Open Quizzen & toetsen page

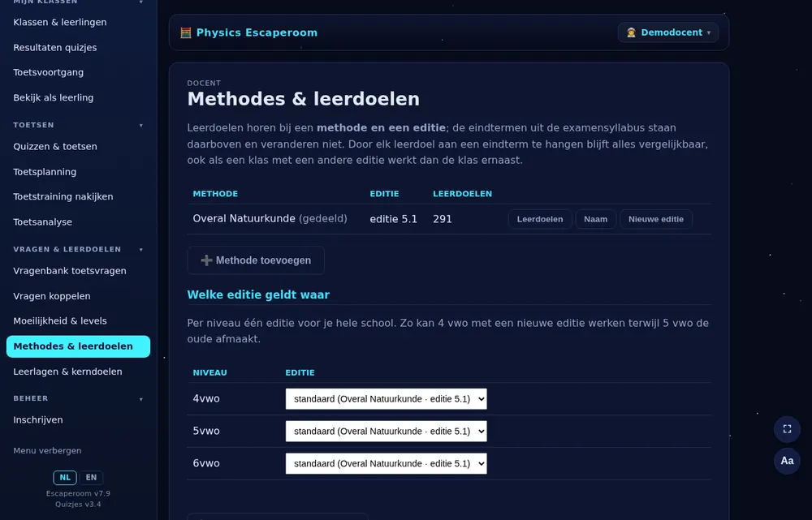(x=55, y=147)
